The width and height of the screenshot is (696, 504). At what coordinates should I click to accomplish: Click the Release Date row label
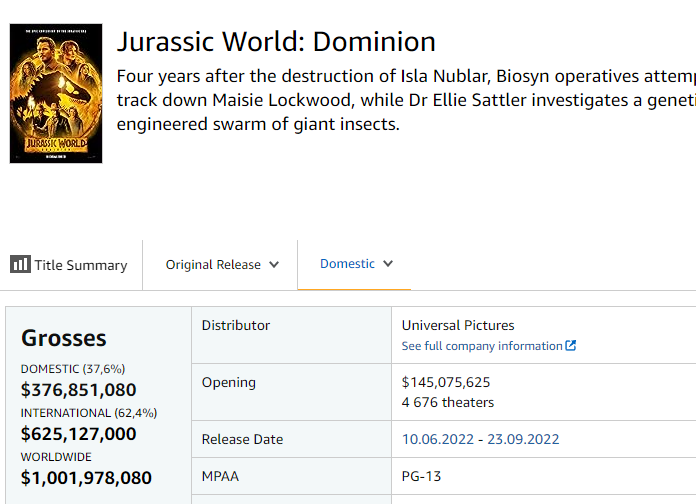[242, 439]
